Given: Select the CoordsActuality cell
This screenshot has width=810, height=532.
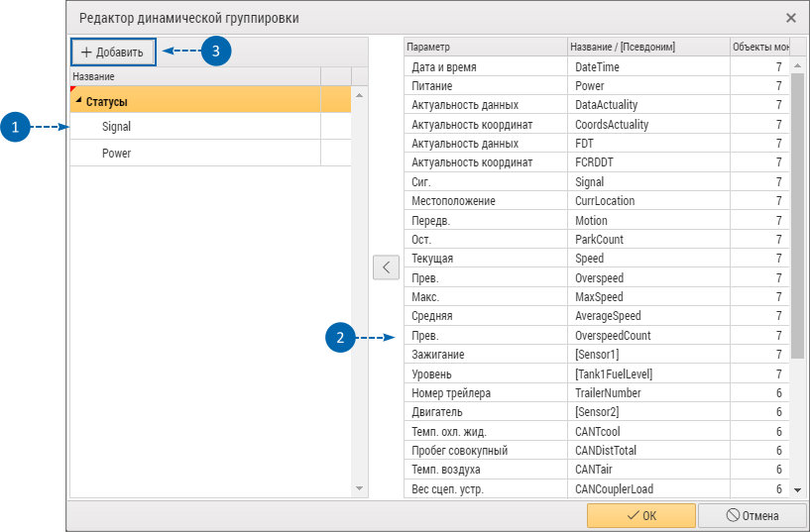Looking at the screenshot, I should tap(648, 125).
